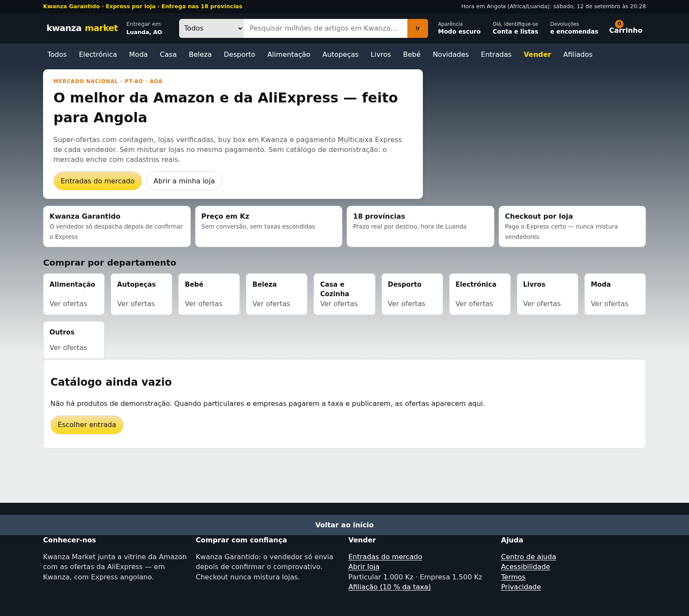Open the Livros department card
This screenshot has width=689, height=616.
click(x=547, y=294)
